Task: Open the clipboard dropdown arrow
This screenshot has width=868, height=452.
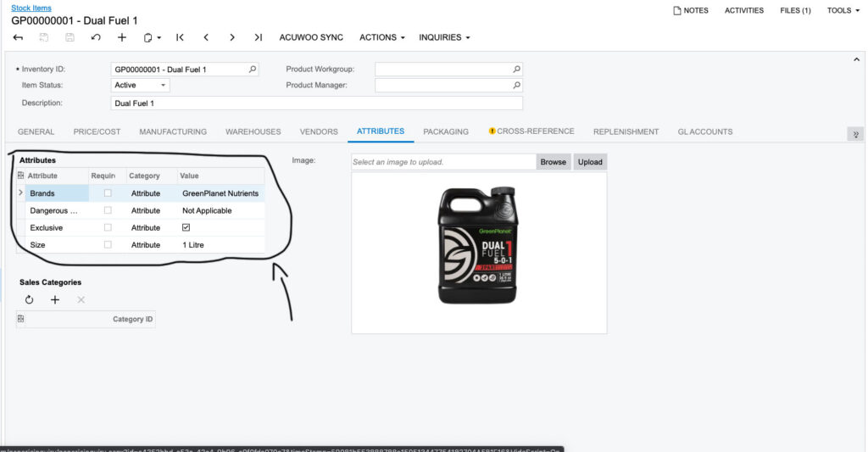Action: pyautogui.click(x=159, y=37)
